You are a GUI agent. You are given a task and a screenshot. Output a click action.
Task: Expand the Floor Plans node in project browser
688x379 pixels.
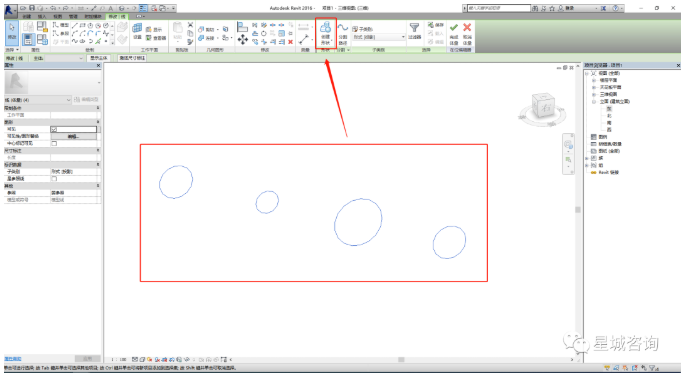[593, 80]
